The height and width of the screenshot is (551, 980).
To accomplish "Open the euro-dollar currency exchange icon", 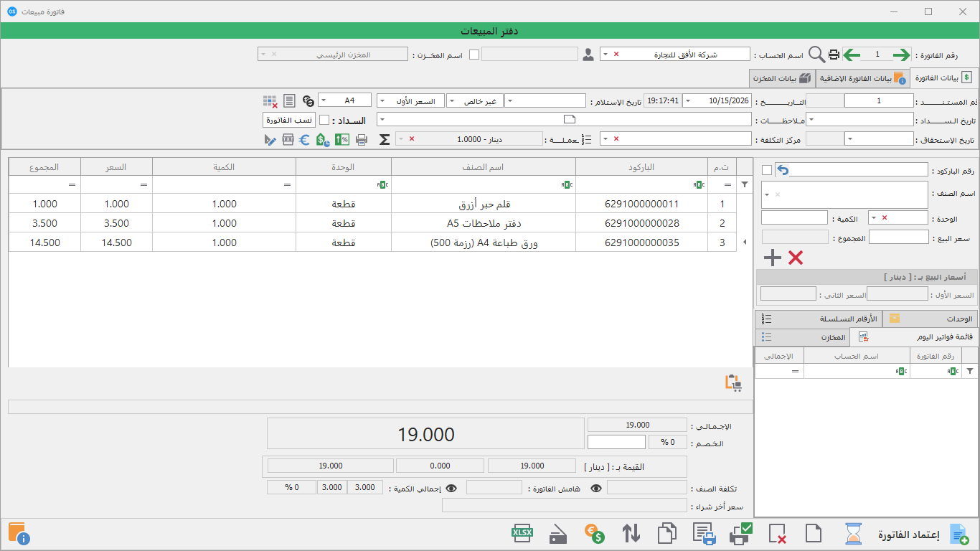I will pos(594,533).
